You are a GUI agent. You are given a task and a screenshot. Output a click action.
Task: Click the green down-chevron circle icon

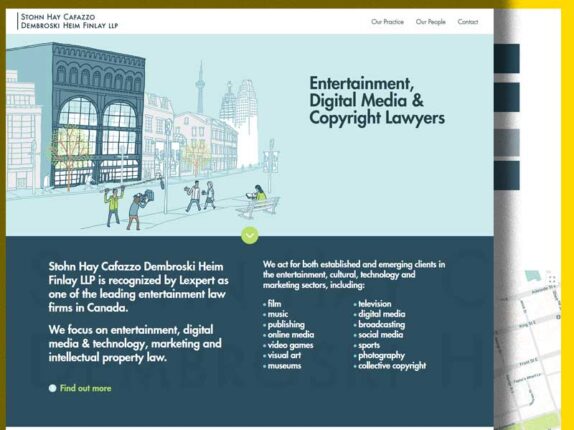coord(250,235)
